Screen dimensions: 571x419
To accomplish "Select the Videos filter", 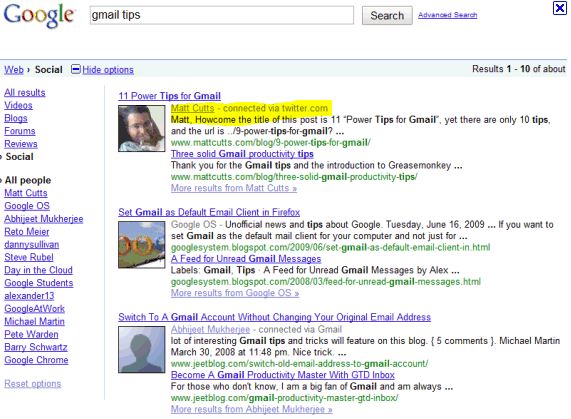I will [18, 106].
